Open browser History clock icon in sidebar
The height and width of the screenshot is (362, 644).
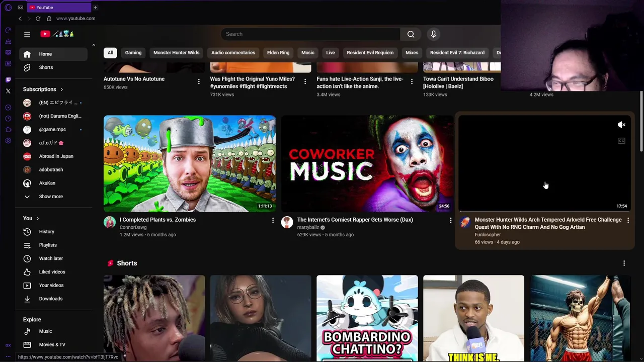(8, 119)
